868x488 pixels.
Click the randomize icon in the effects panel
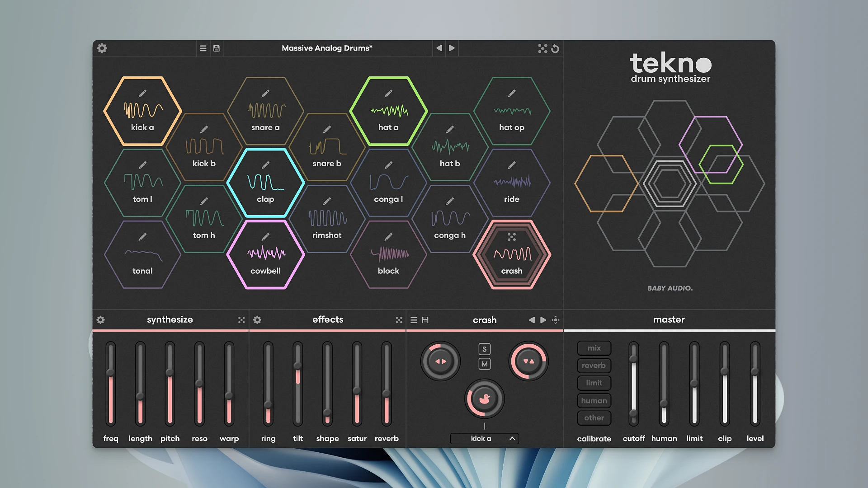tap(399, 319)
